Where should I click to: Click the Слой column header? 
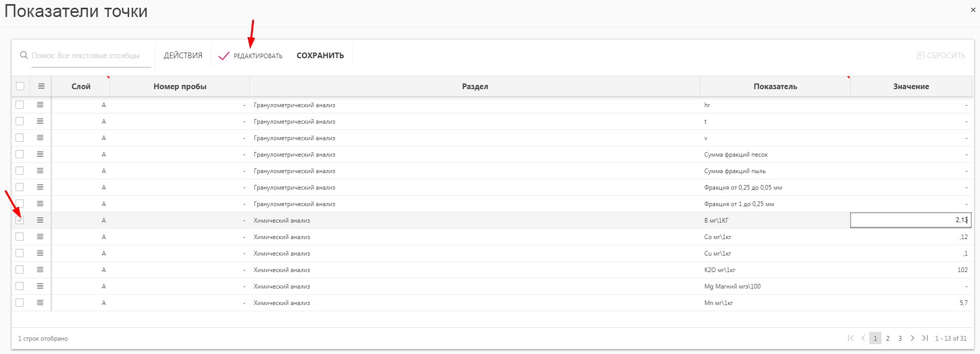pos(81,87)
